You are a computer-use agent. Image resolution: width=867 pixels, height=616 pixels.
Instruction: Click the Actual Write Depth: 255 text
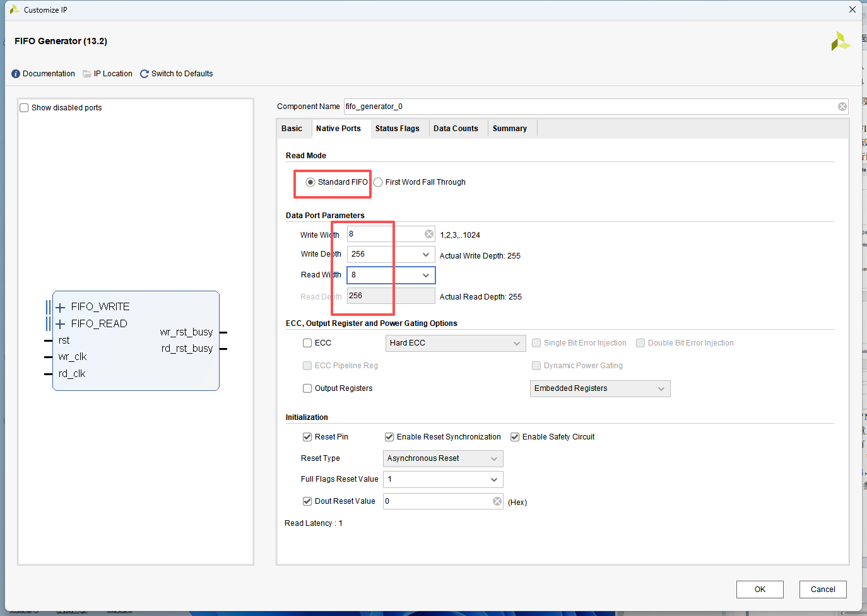pos(480,256)
